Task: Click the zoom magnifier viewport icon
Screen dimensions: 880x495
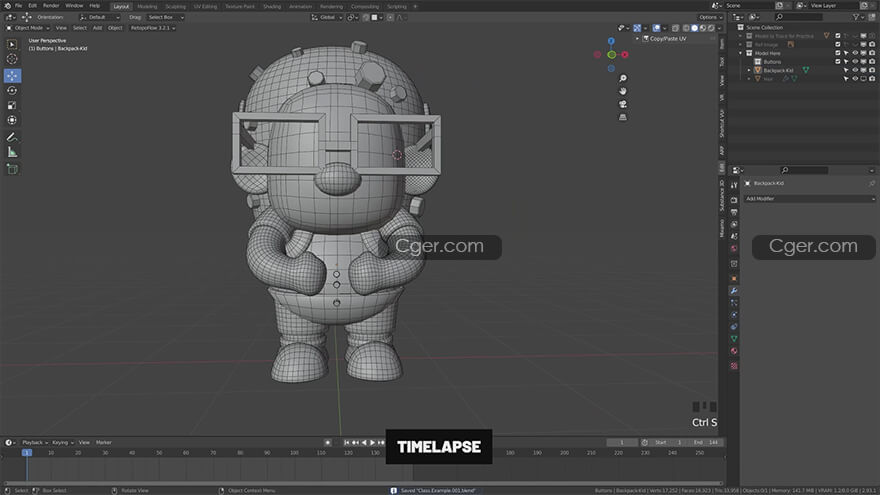Action: pyautogui.click(x=623, y=78)
